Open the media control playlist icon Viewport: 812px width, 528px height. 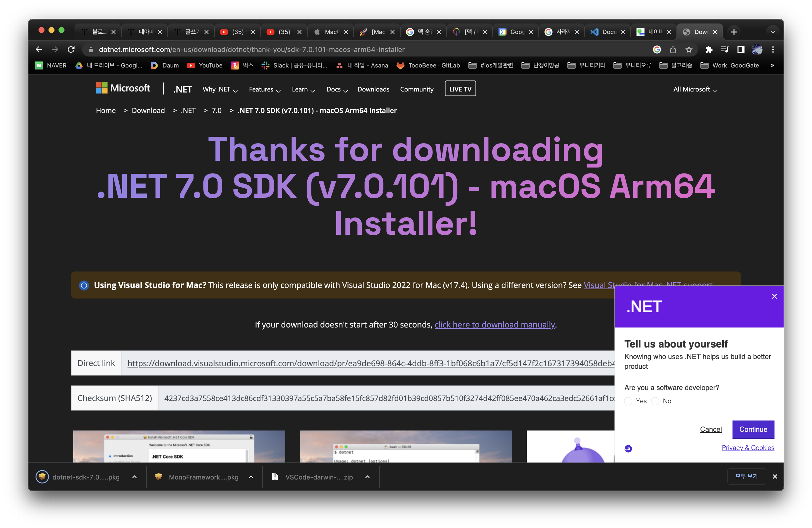click(725, 49)
